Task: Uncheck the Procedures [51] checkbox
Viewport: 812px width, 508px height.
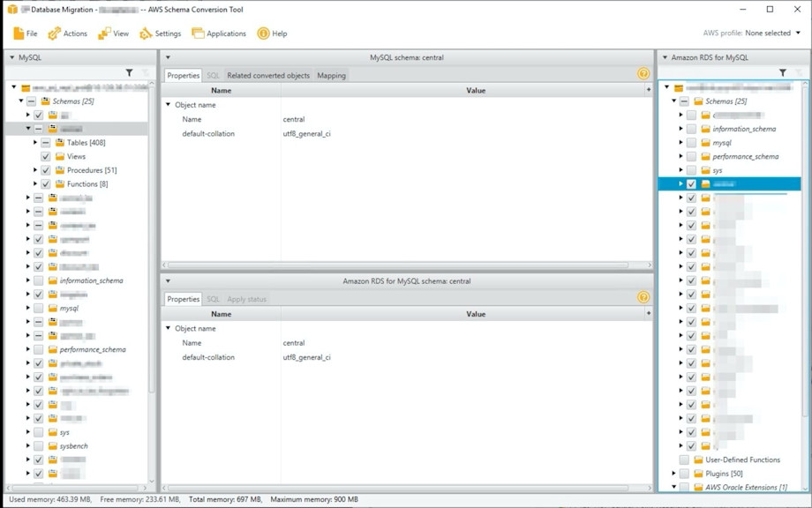Action: (46, 170)
